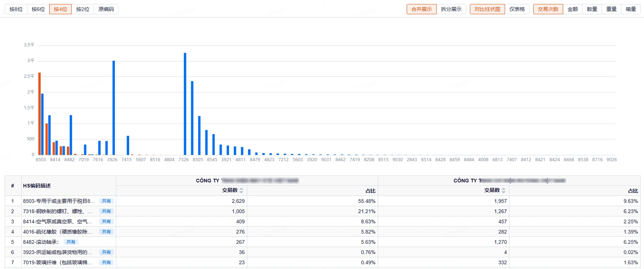Show data by 重量 weight
Screen dimensions: 644x269
[x=611, y=9]
